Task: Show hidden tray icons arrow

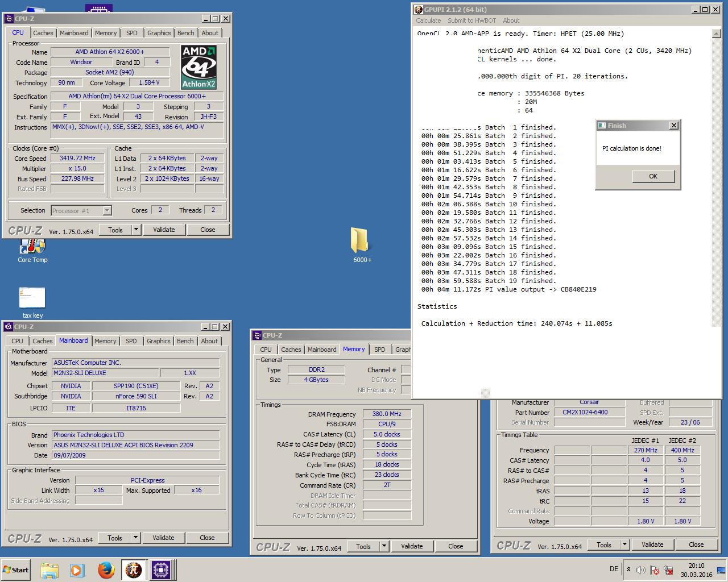Action: pyautogui.click(x=628, y=569)
